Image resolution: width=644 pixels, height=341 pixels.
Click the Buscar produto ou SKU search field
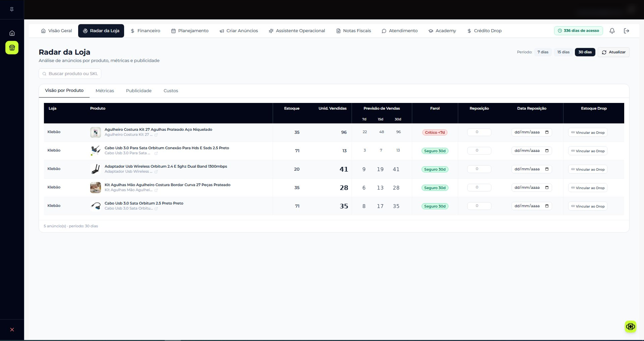[x=70, y=74]
